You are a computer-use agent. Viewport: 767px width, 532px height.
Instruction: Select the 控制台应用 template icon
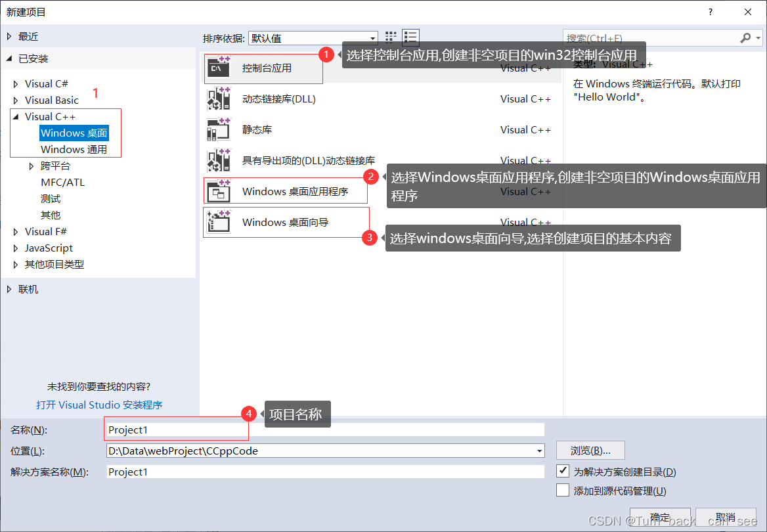click(218, 68)
